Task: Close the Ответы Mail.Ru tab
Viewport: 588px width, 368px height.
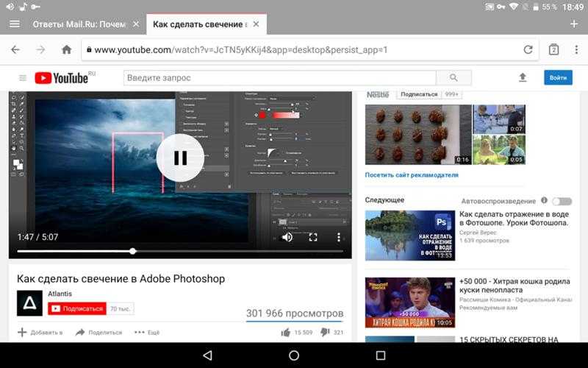Action: 136,24
